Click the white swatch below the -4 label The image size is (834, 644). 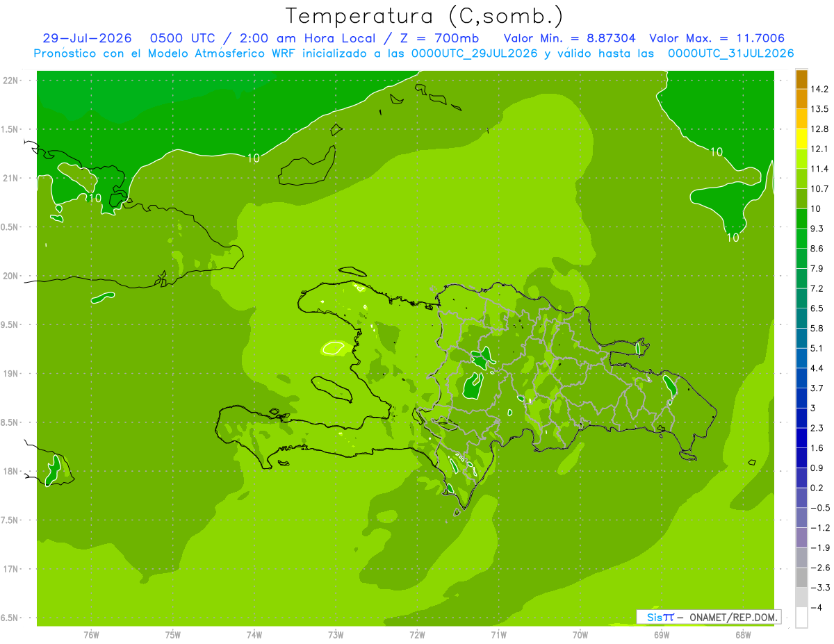tap(801, 618)
